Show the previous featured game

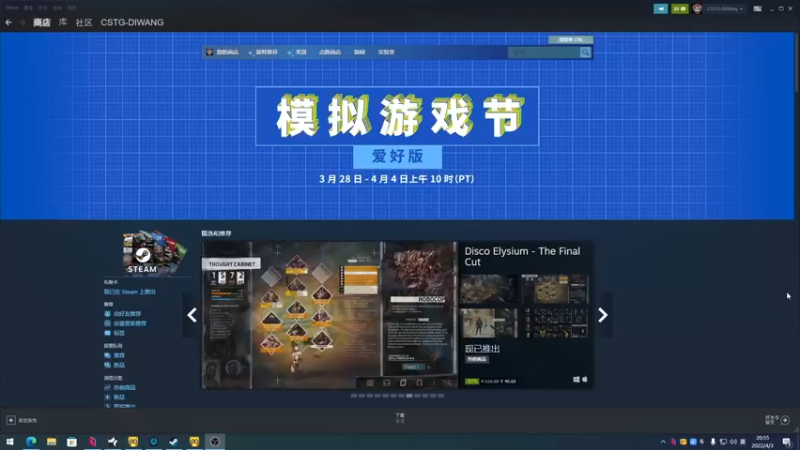pos(192,315)
